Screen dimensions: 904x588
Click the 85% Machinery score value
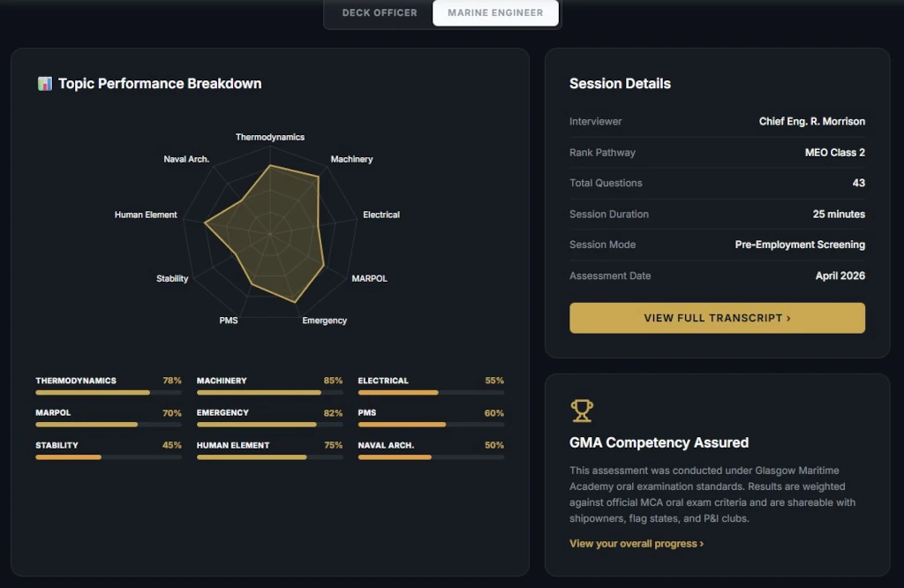(x=333, y=381)
